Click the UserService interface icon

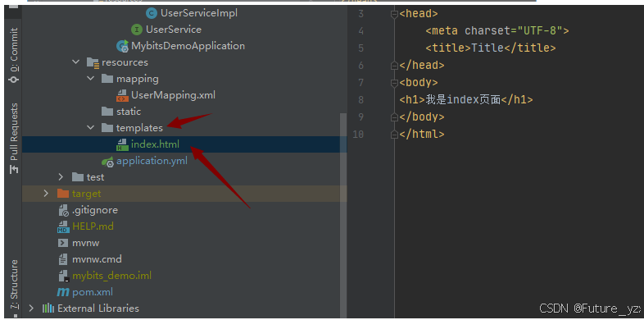pyautogui.click(x=137, y=30)
